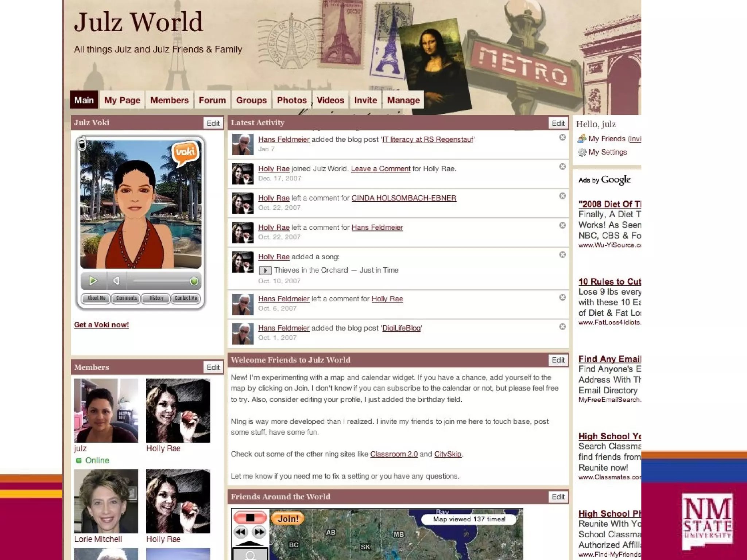
Task: Click the Voki volume slider knob
Action: click(194, 281)
